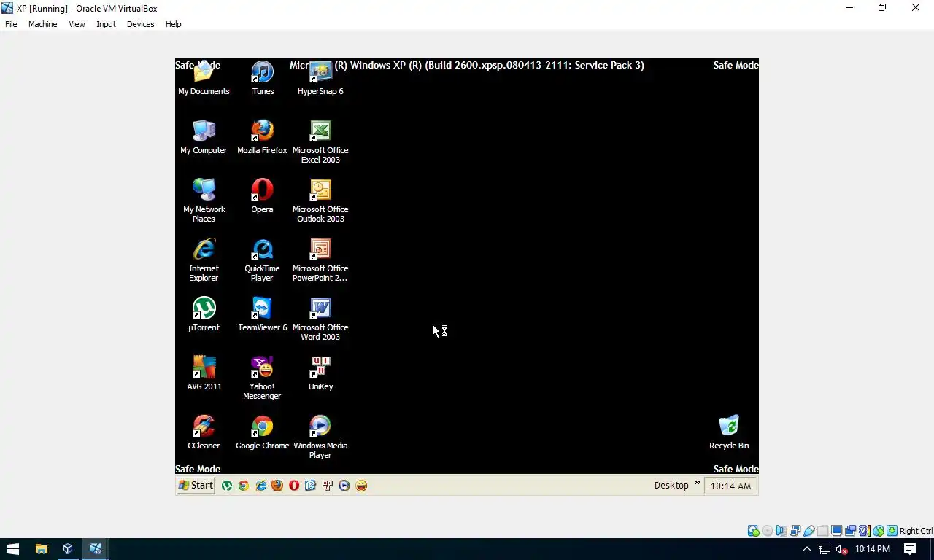
Task: Select Internet Explorer desktop icon
Action: (204, 260)
